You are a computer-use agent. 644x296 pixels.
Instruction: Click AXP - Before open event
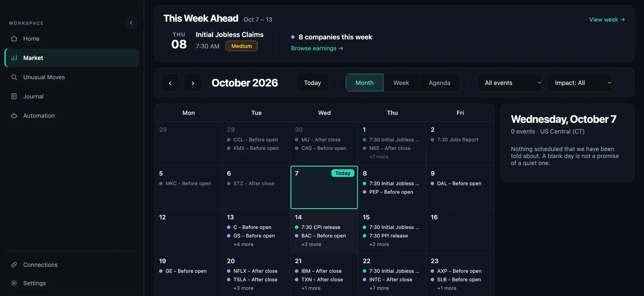456,271
